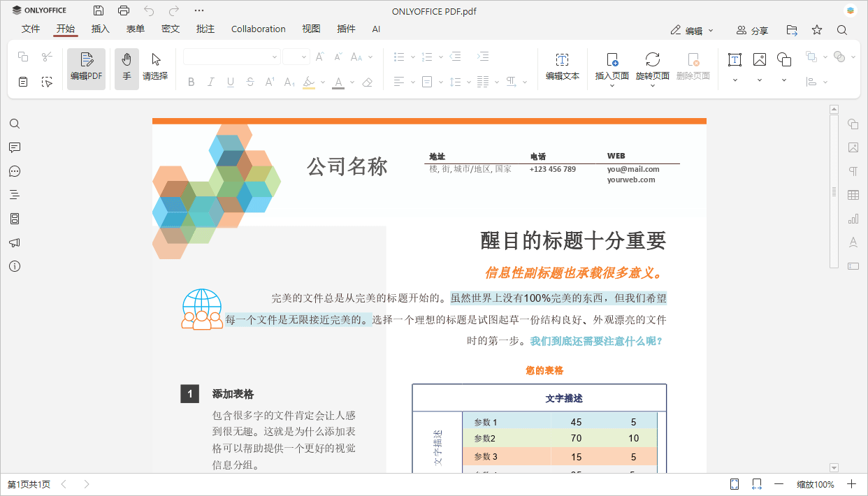
Task: Open the Headings navigation panel
Action: click(x=15, y=194)
